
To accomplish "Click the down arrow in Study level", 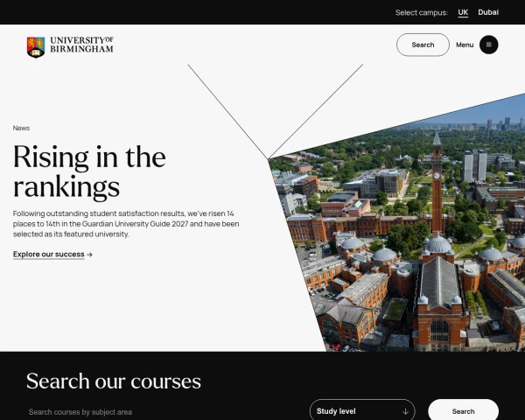I will pos(405,411).
